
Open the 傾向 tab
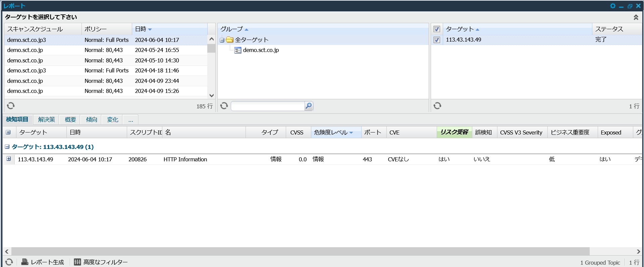[92, 119]
